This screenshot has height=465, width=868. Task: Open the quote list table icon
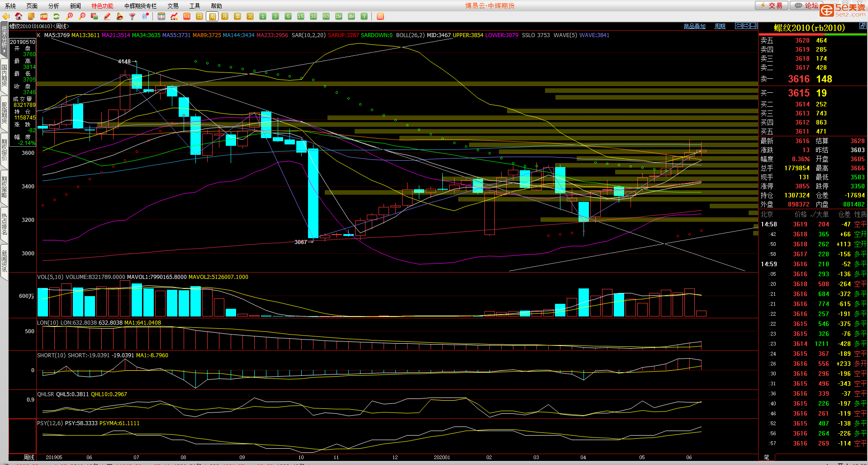[x=161, y=16]
